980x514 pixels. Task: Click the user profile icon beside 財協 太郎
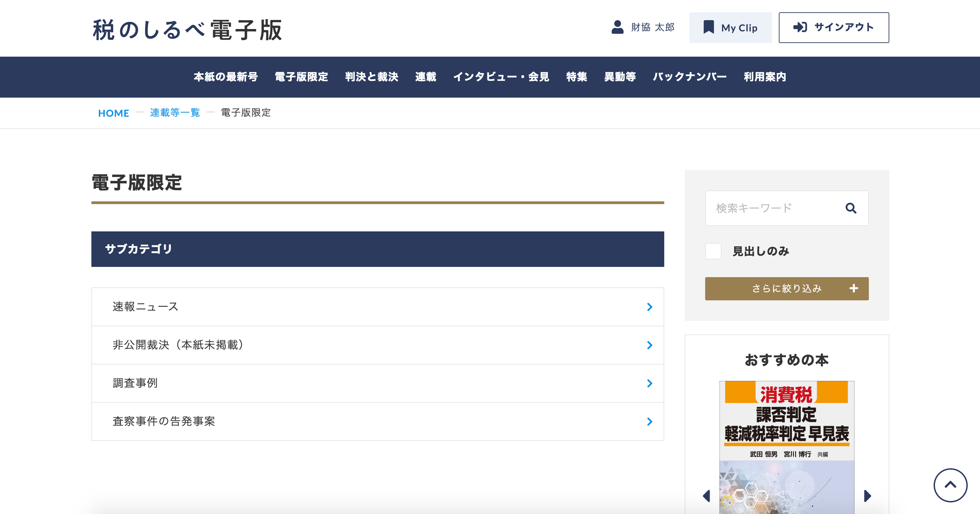tap(617, 27)
